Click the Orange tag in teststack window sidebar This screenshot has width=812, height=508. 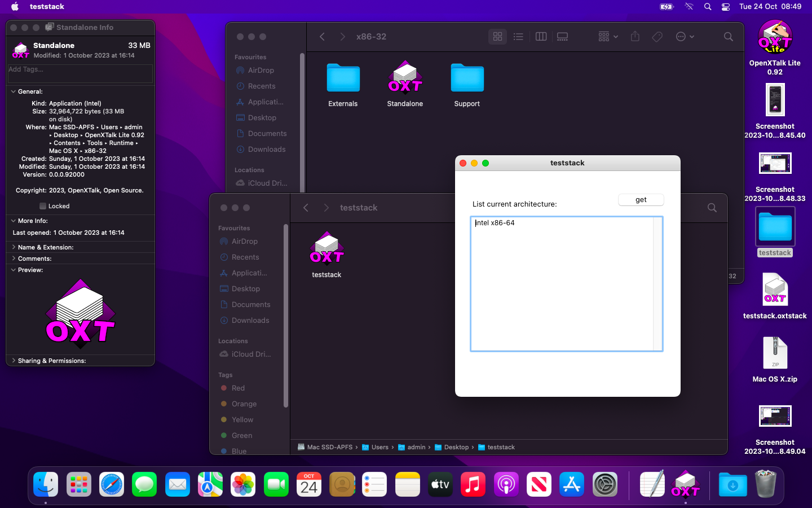244,404
